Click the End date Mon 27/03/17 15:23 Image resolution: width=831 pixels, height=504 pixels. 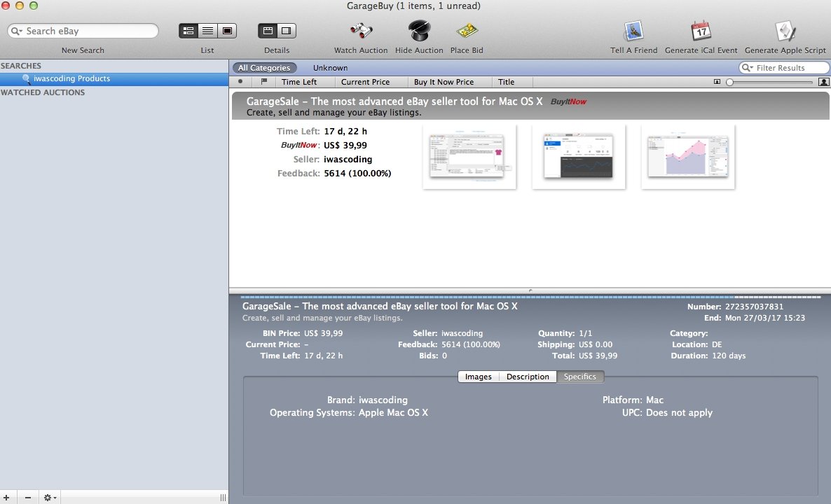pos(764,318)
